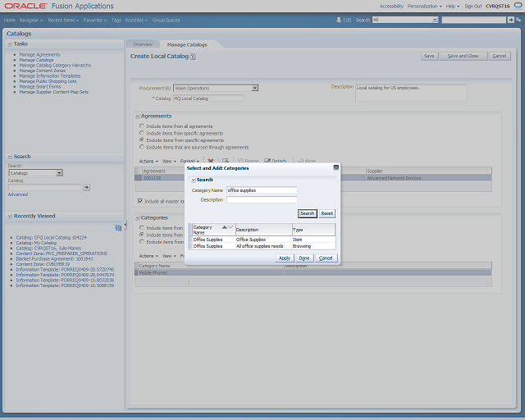Click the Wrap icon in Agreements toolbar

tap(300, 161)
